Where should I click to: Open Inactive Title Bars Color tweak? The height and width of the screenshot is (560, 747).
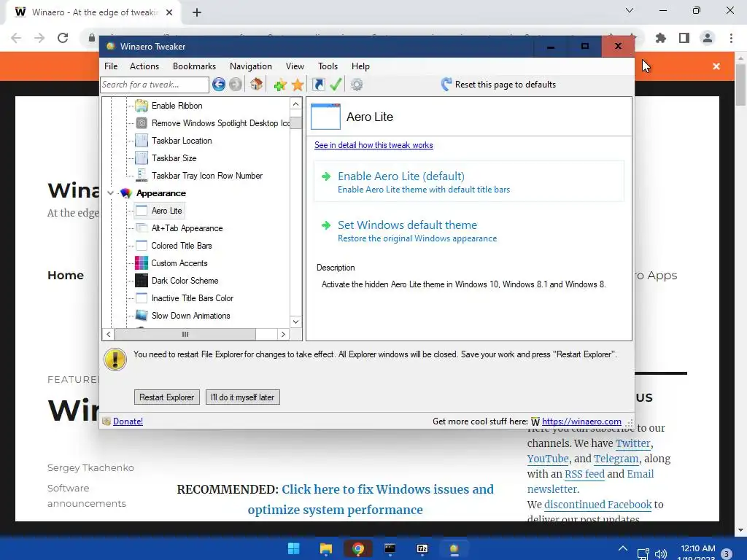pos(193,298)
